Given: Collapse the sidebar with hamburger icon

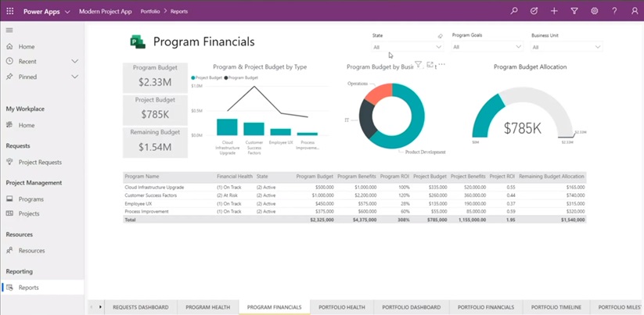Looking at the screenshot, I should pos(9,30).
